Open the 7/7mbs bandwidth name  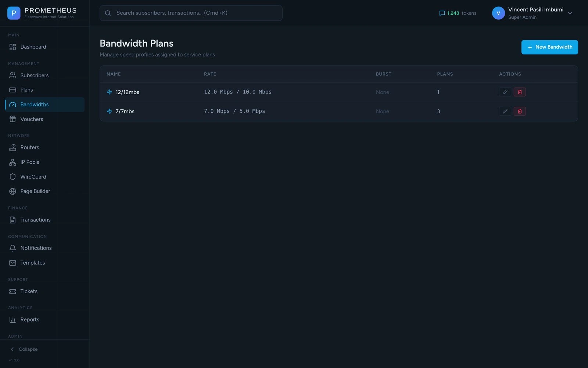coord(125,112)
